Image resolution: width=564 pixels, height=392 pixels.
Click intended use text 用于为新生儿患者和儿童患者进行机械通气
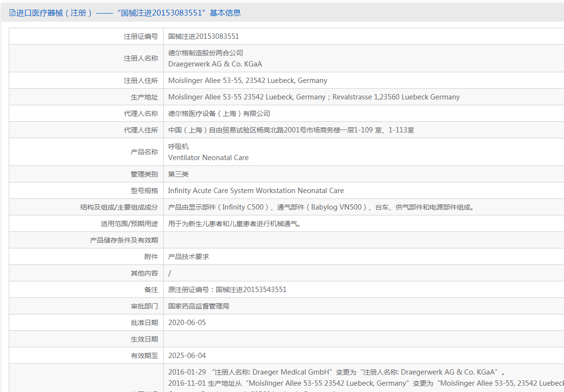(x=234, y=224)
